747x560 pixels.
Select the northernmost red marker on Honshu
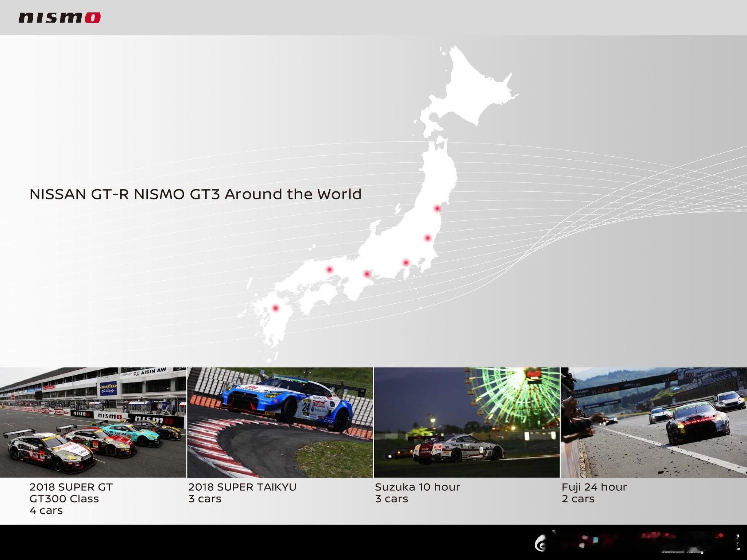[437, 208]
